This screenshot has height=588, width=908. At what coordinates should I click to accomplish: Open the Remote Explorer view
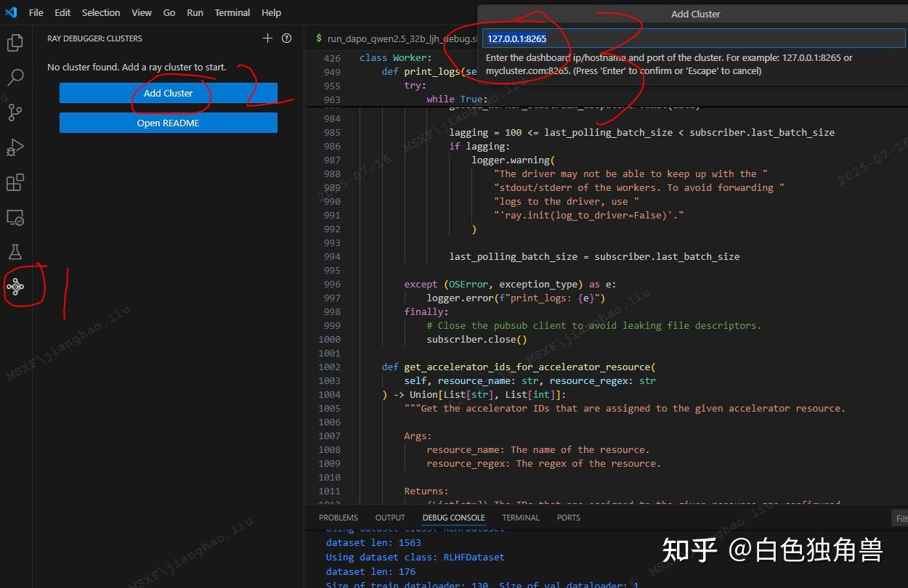coord(15,217)
